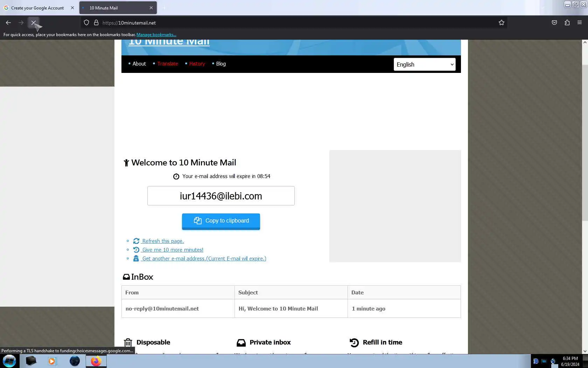
Task: Close the Create your Google Account tab
Action: point(72,8)
